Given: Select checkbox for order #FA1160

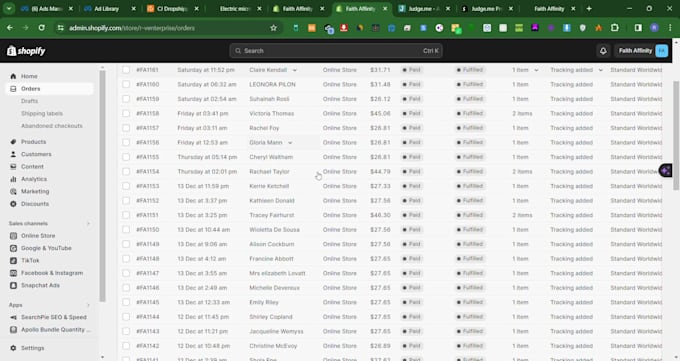Looking at the screenshot, I should (x=126, y=84).
